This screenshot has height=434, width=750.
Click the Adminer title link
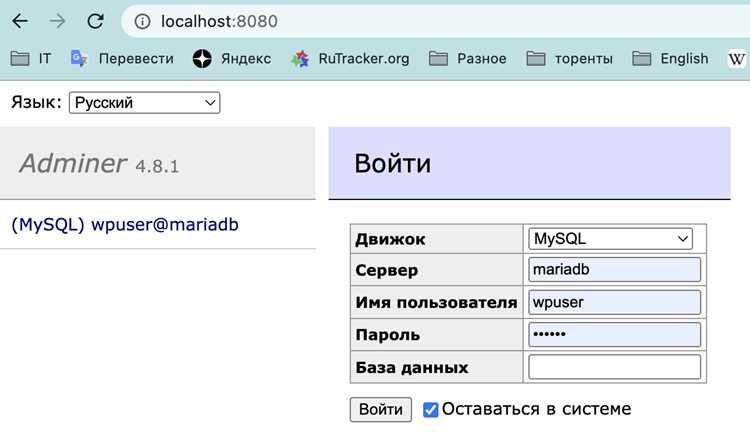pyautogui.click(x=73, y=163)
